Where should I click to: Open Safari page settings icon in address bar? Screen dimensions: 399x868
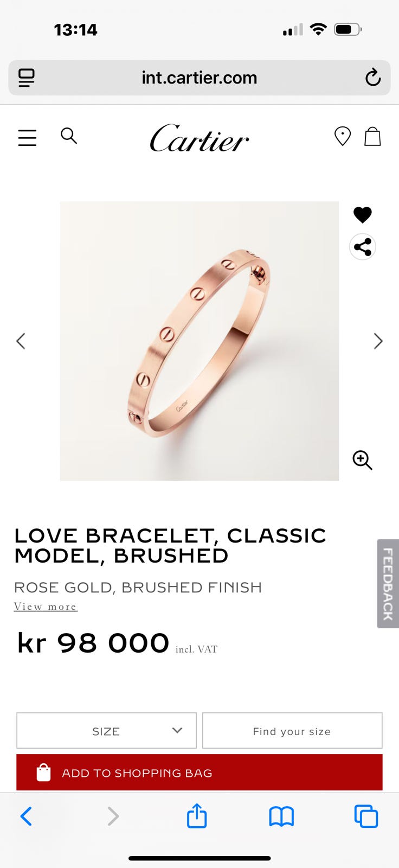tap(27, 78)
